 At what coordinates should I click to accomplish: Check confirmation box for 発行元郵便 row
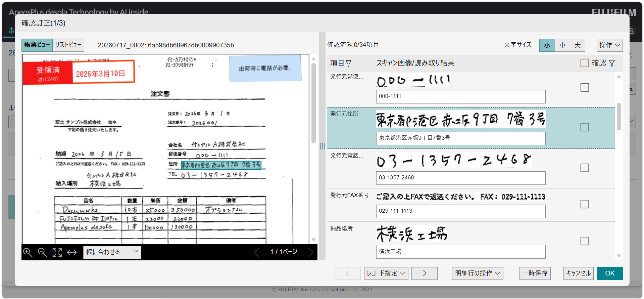pos(585,88)
